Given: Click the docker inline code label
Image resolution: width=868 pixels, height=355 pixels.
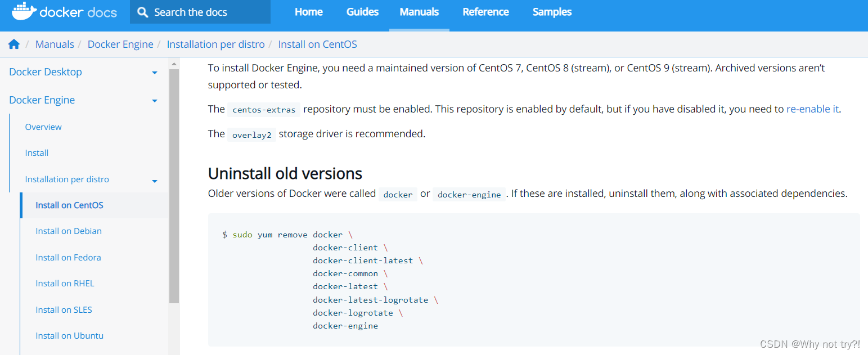Looking at the screenshot, I should (x=398, y=194).
